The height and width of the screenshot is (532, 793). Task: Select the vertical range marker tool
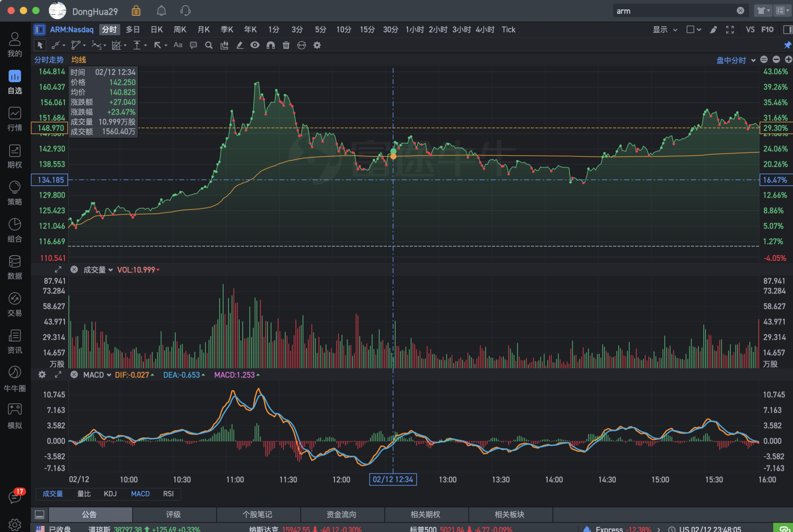point(137,45)
